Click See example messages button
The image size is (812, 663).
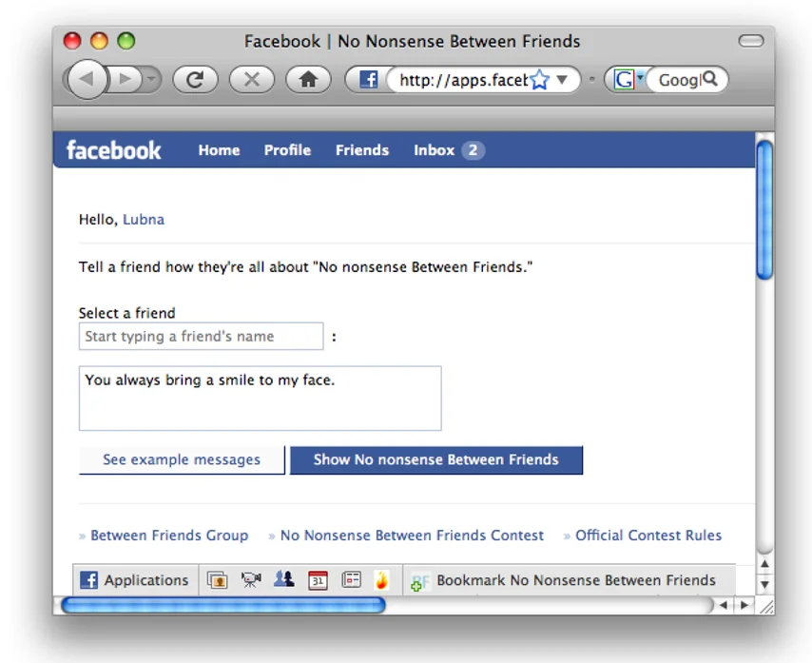point(182,460)
